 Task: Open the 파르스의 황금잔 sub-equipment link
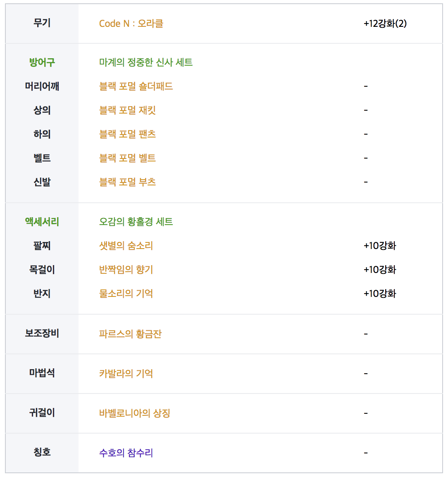(x=130, y=334)
